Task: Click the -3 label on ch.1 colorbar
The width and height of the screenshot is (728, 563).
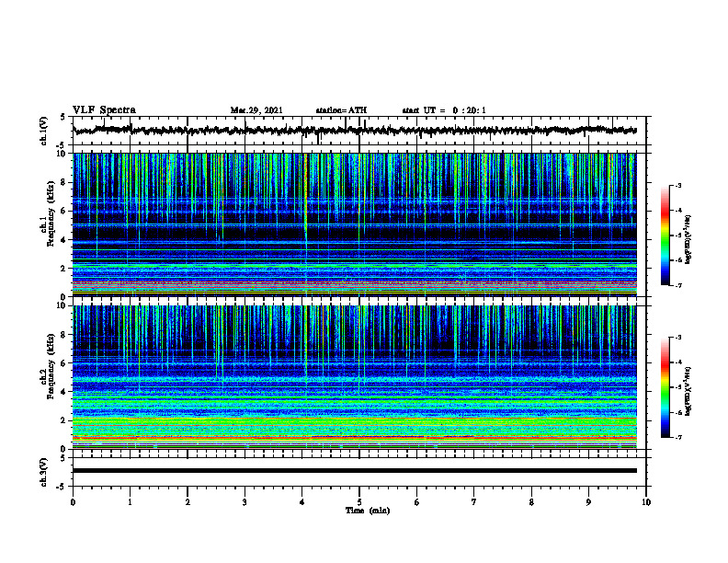Action: [x=678, y=185]
